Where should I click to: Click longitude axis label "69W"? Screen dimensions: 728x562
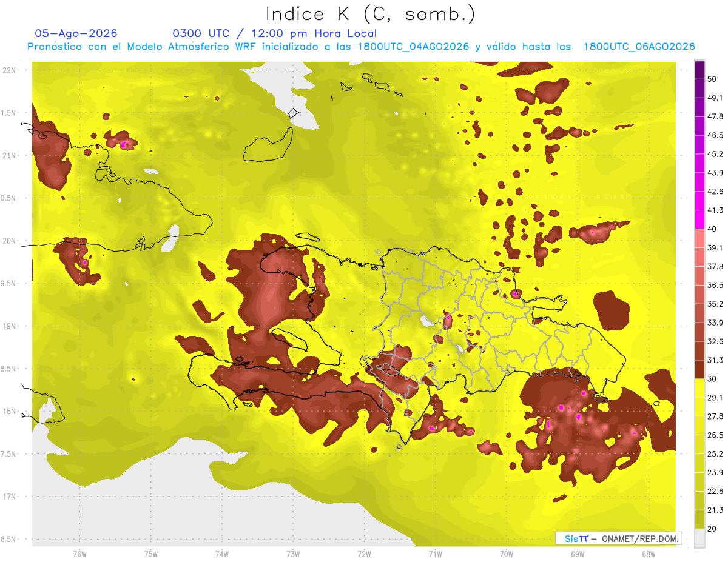[x=577, y=554]
